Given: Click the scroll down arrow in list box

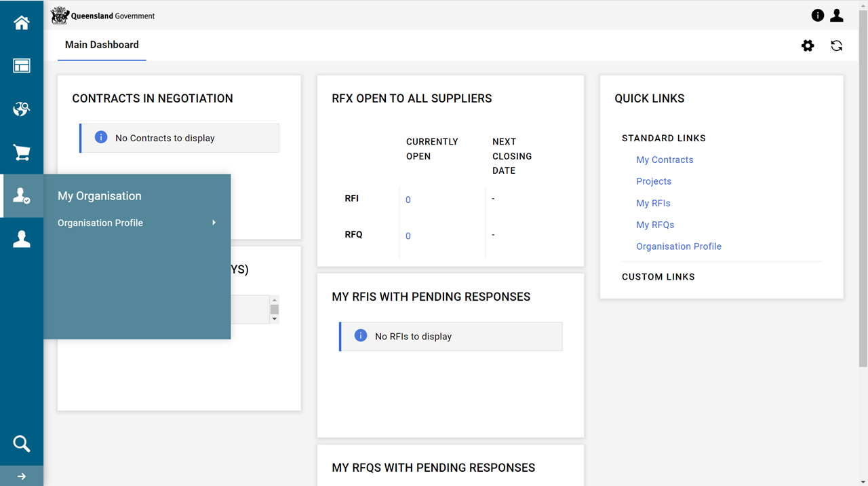Looking at the screenshot, I should click(275, 319).
